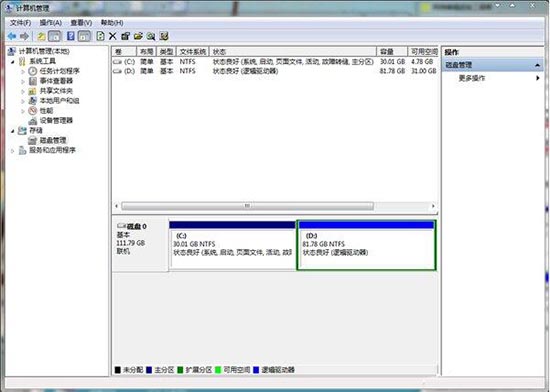Screen dimensions: 550x392
Task: Click the horizontal scrollbar thumb
Action: (x=247, y=206)
